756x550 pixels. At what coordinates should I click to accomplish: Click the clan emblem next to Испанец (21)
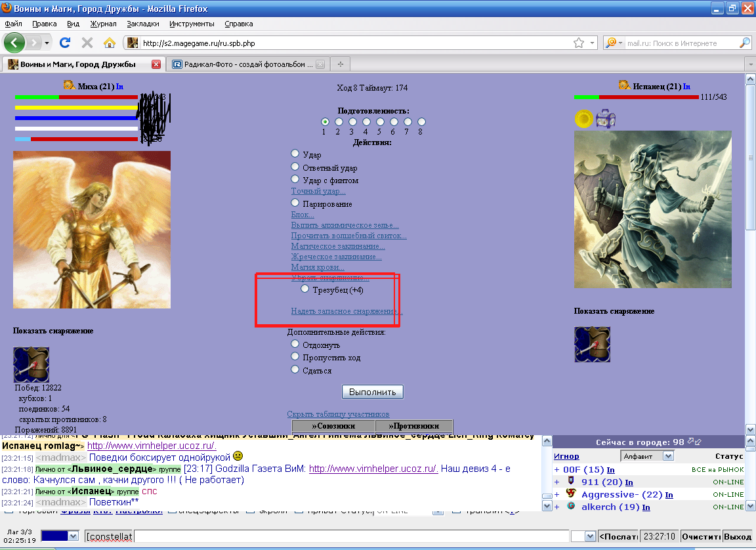[624, 85]
